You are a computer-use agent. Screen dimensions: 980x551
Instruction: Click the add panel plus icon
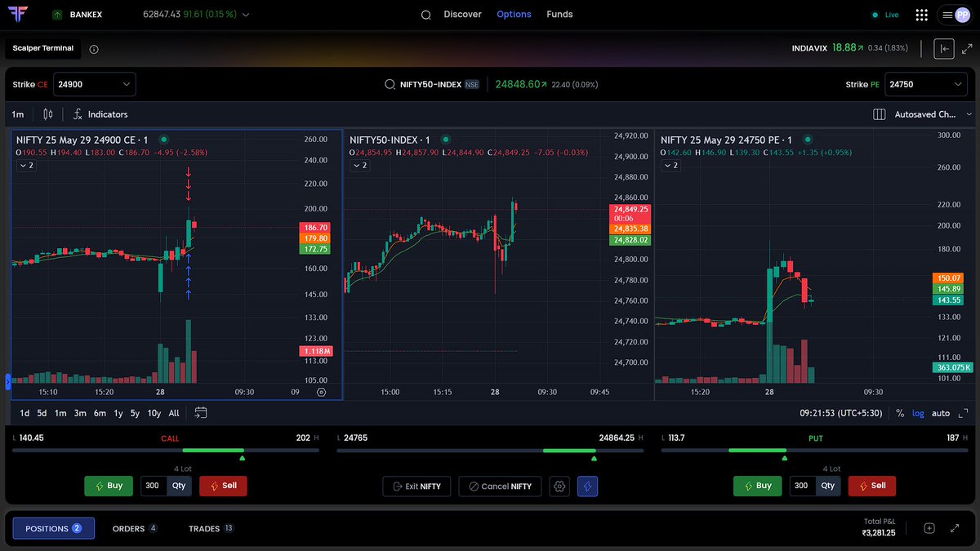point(929,528)
